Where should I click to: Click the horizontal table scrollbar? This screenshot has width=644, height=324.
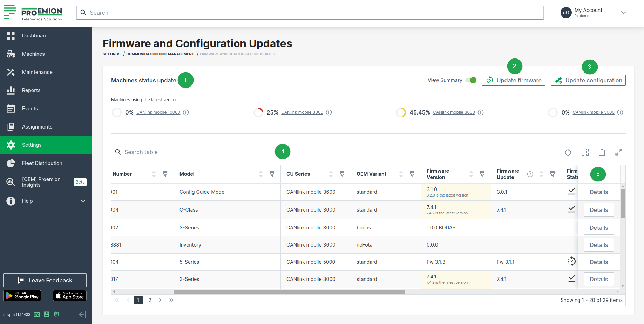pyautogui.click(x=289, y=291)
